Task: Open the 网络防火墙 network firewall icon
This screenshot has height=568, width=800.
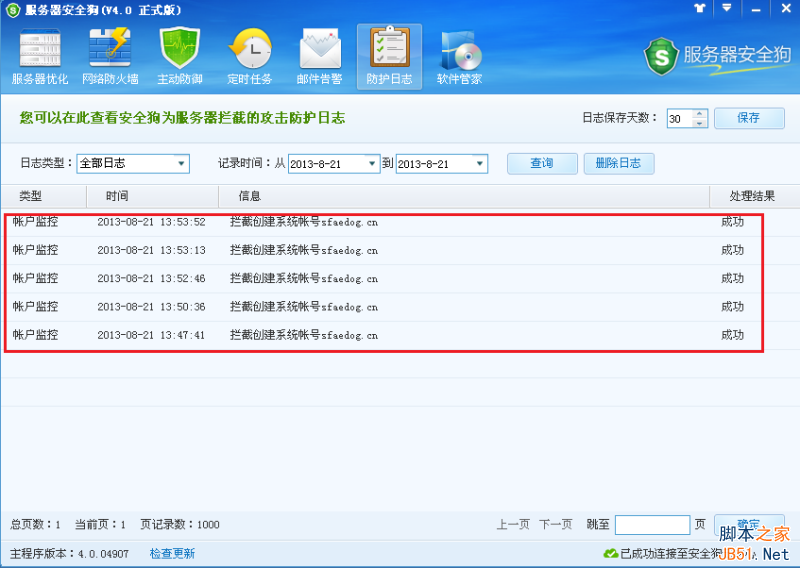Action: click(110, 57)
